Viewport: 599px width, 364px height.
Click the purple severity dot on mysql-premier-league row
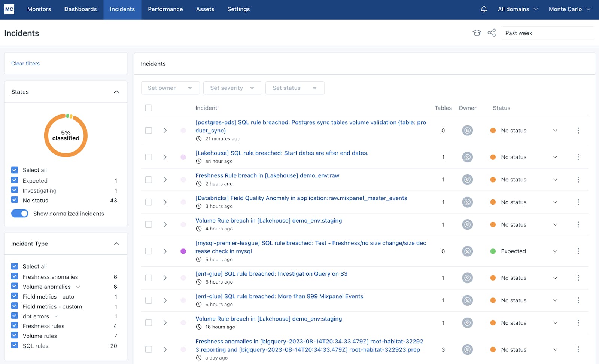[183, 251]
